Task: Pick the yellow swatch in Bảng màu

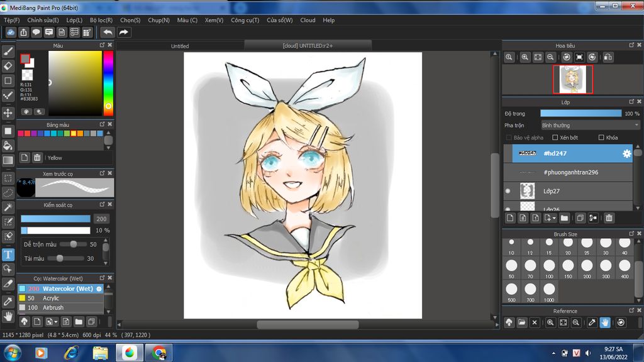Action: [x=74, y=133]
